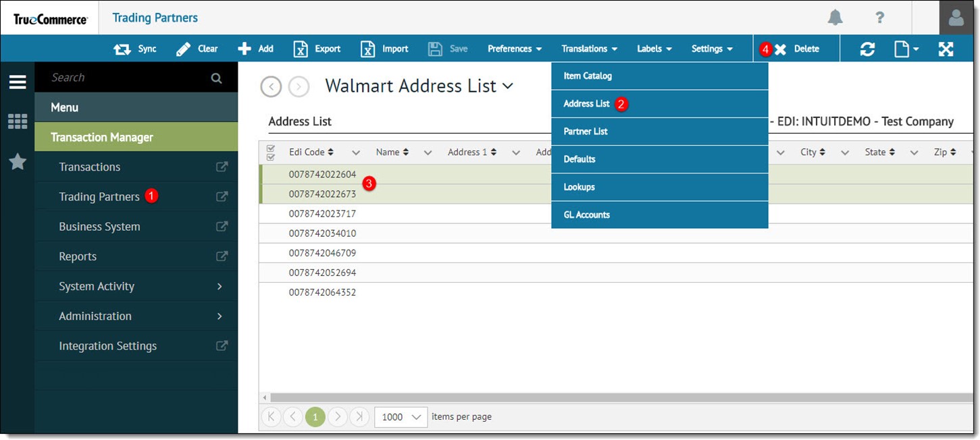The height and width of the screenshot is (440, 980).
Task: Select Address List from Translations menu
Action: point(659,103)
